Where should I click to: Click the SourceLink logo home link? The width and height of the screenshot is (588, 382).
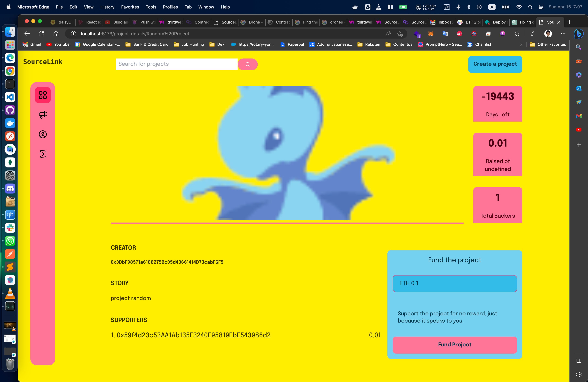point(43,62)
